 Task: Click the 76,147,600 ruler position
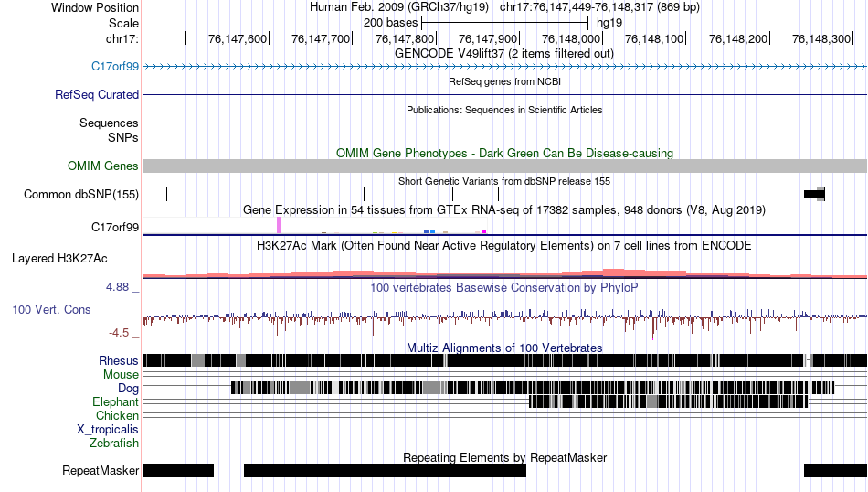click(238, 38)
